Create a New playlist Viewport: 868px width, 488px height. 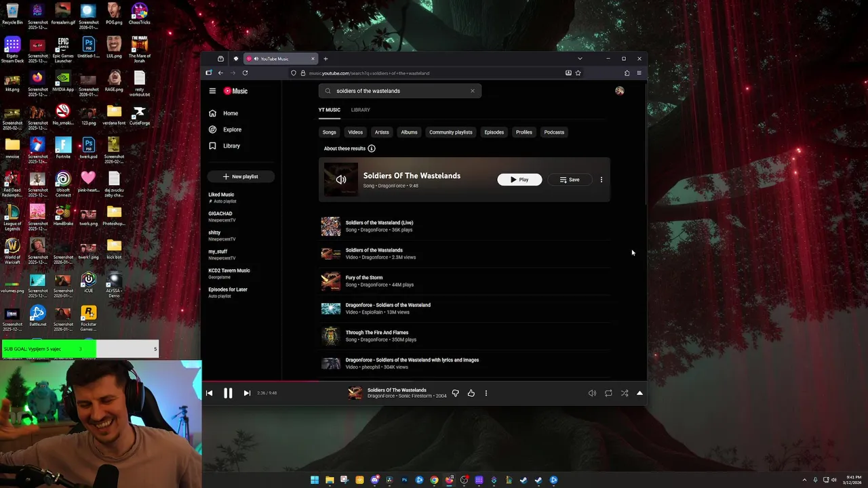pyautogui.click(x=241, y=176)
